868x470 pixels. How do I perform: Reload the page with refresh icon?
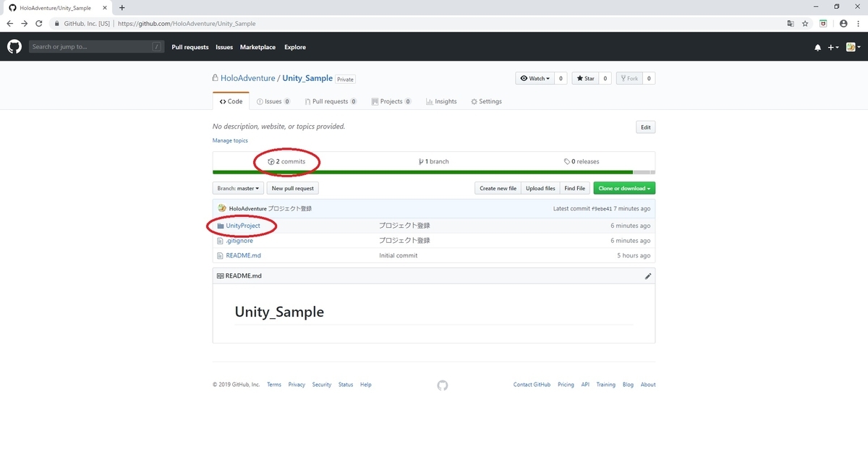(40, 23)
